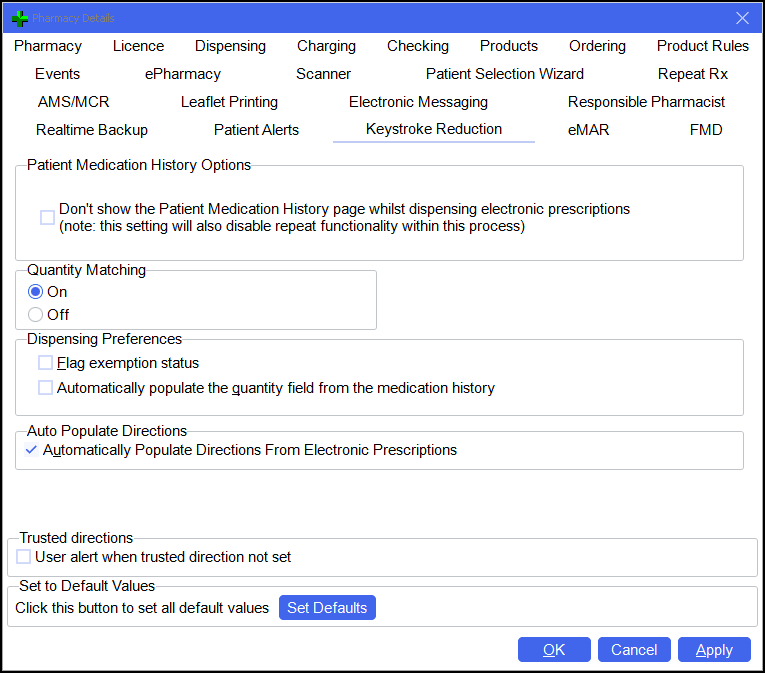Enable user alert when trusted direction not set
765x673 pixels.
coord(24,557)
